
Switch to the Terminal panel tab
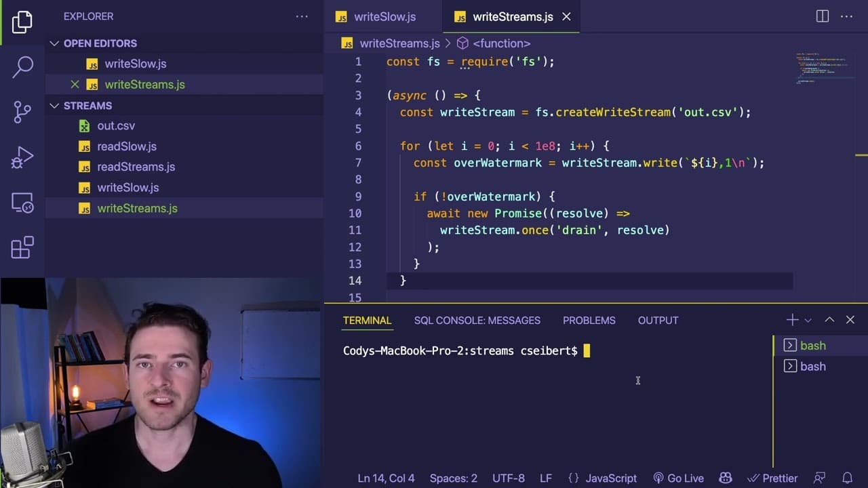[367, 321]
